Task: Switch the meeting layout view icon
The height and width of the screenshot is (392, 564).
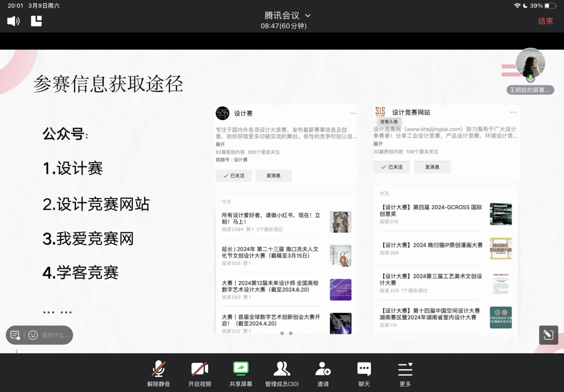Action: point(36,21)
